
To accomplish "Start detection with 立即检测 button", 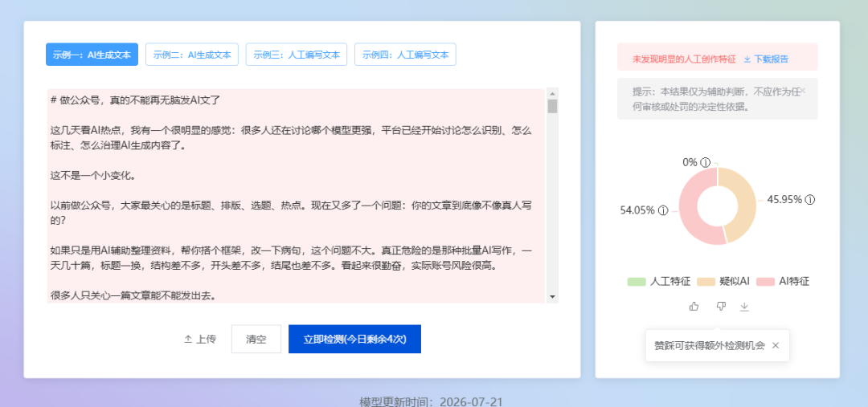I will (x=355, y=339).
